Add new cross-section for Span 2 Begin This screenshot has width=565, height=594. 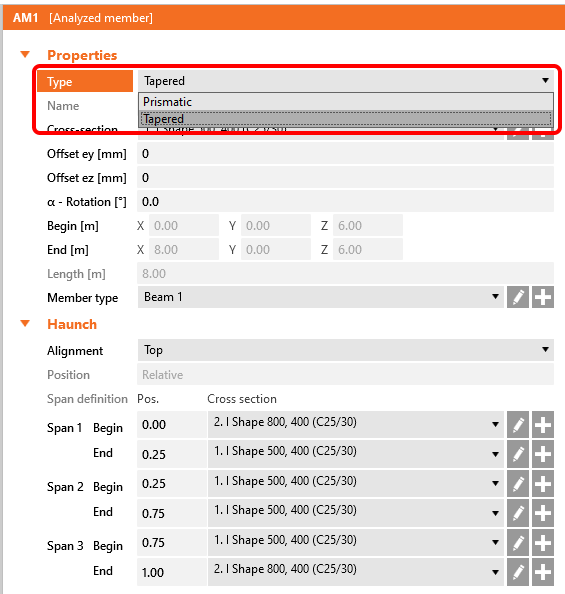click(543, 483)
